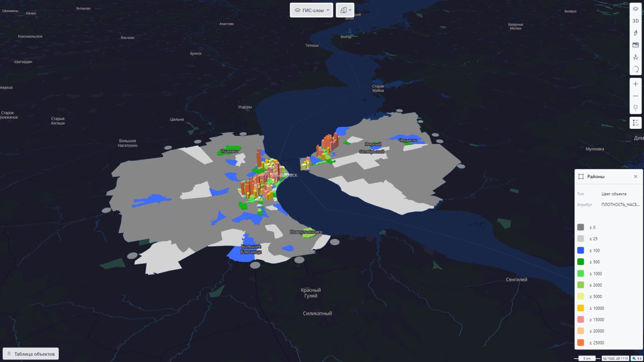The image size is (644, 362).
Task: Activate the compass measurement tool
Action: pos(635,57)
